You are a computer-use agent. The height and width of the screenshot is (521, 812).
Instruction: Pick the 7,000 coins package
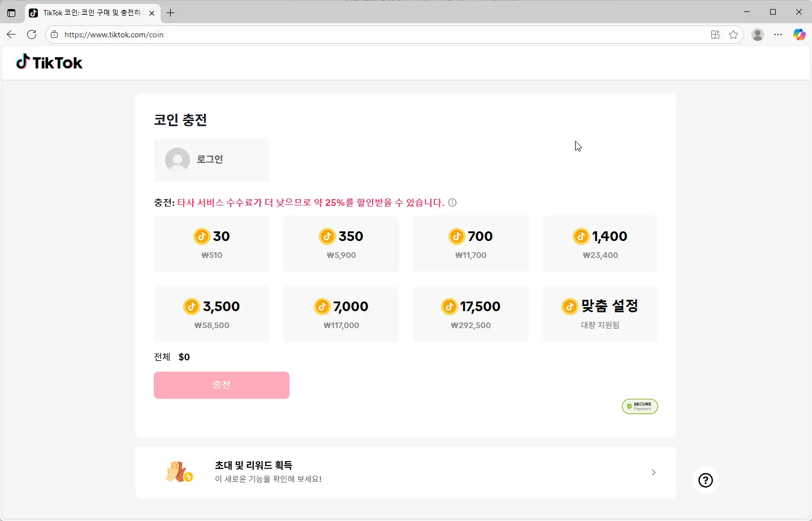point(341,314)
